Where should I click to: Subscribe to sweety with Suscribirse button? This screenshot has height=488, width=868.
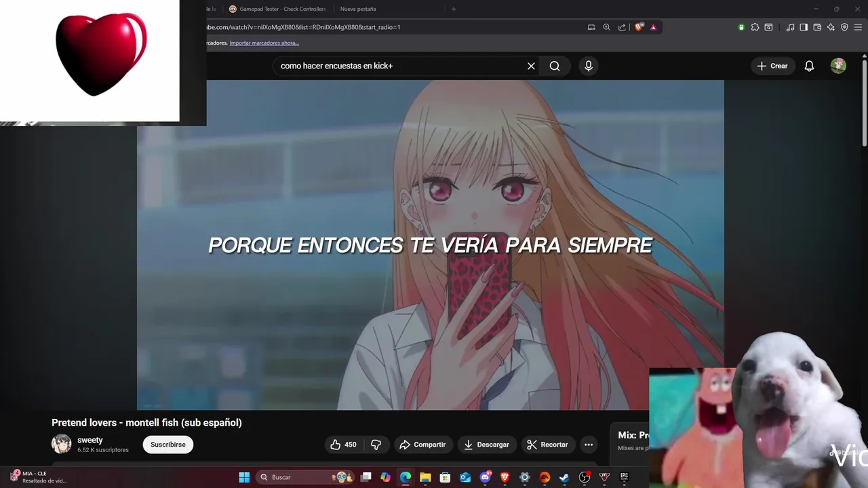pos(167,445)
